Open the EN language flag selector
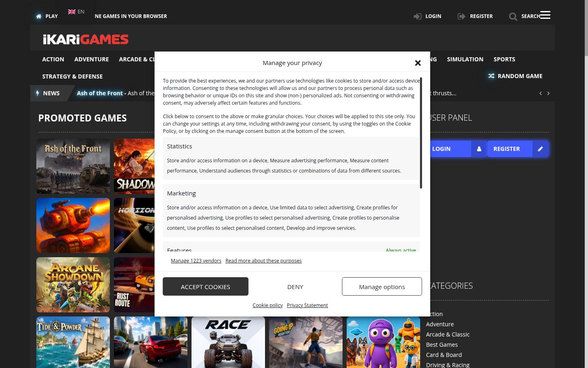Screen dimensions: 588x368 point(76,12)
